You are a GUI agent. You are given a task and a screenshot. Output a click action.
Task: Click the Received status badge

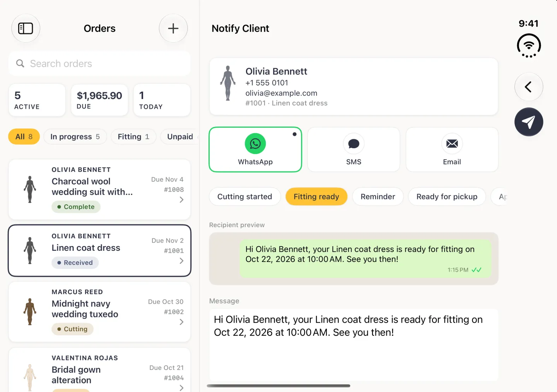75,263
